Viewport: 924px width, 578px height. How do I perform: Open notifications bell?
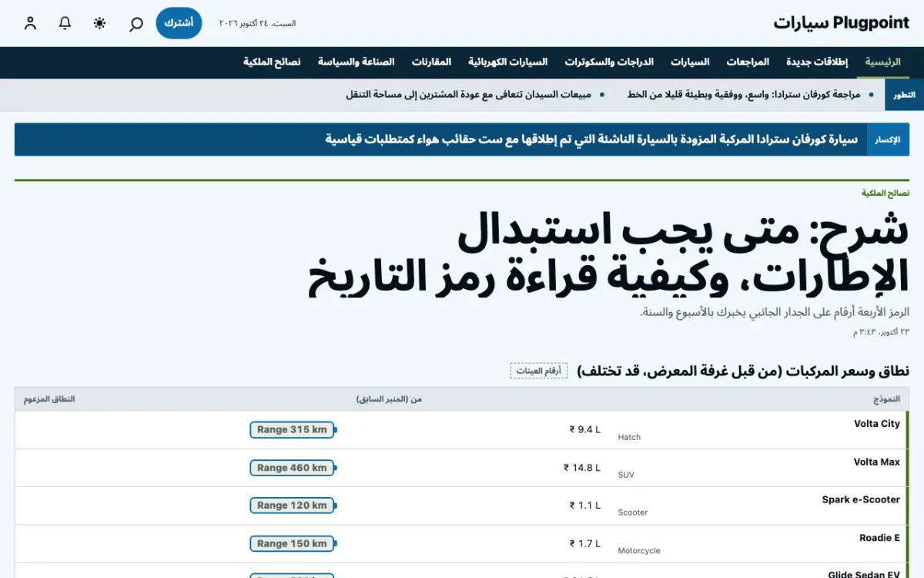65,23
